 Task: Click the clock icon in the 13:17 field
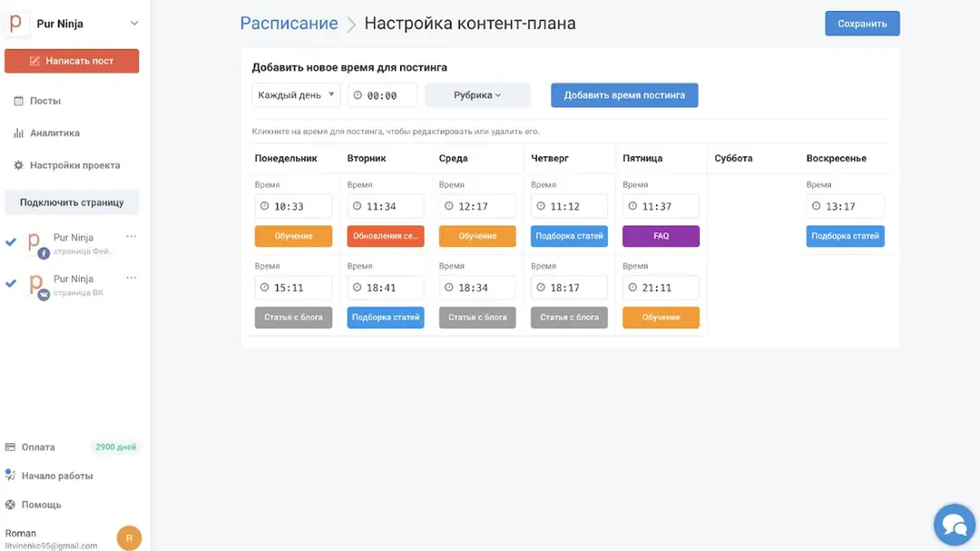(x=817, y=206)
